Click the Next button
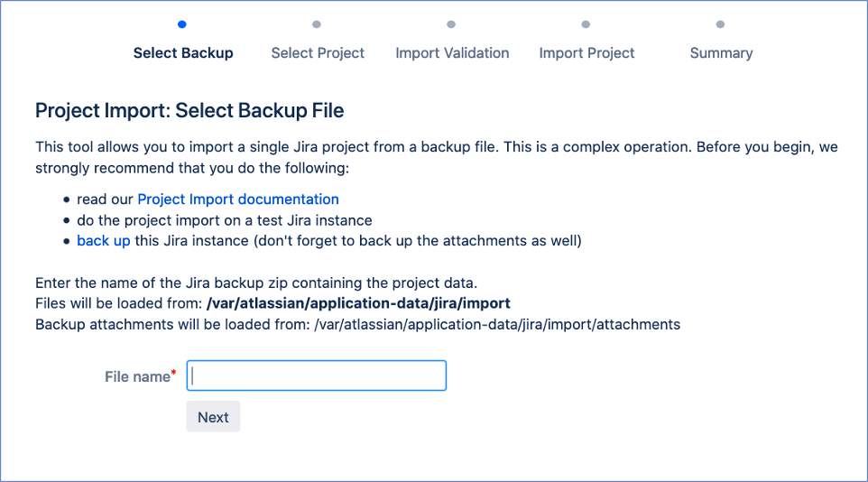The image size is (868, 482). [x=213, y=417]
